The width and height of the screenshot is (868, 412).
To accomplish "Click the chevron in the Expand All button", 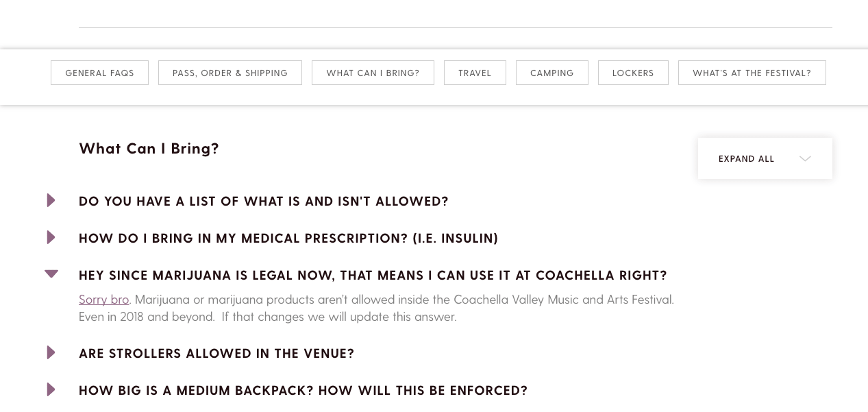I will [x=805, y=159].
